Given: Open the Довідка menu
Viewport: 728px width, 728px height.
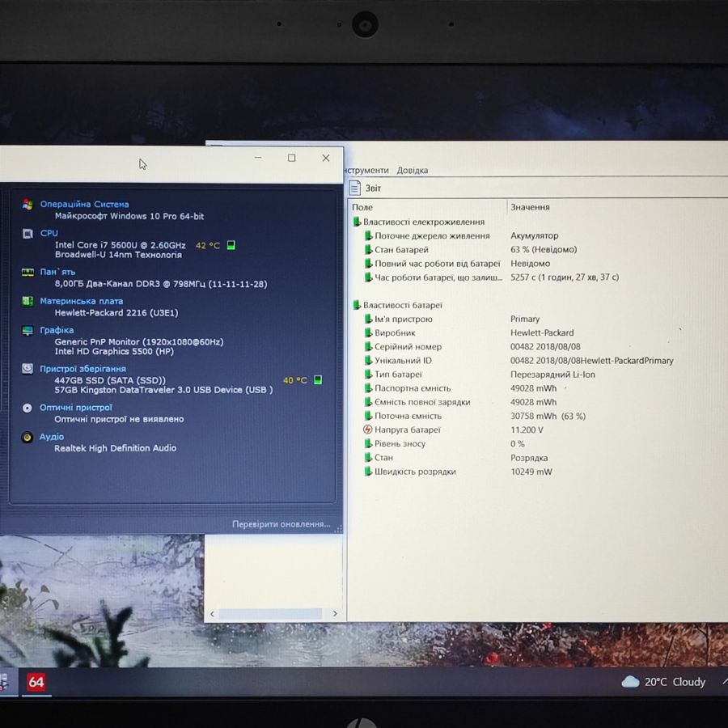Looking at the screenshot, I should (x=413, y=171).
